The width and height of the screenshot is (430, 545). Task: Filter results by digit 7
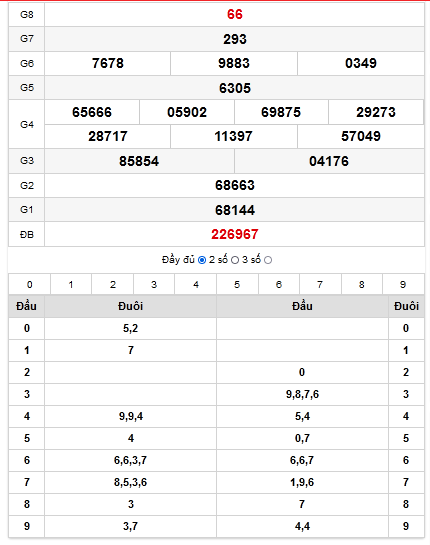point(320,285)
